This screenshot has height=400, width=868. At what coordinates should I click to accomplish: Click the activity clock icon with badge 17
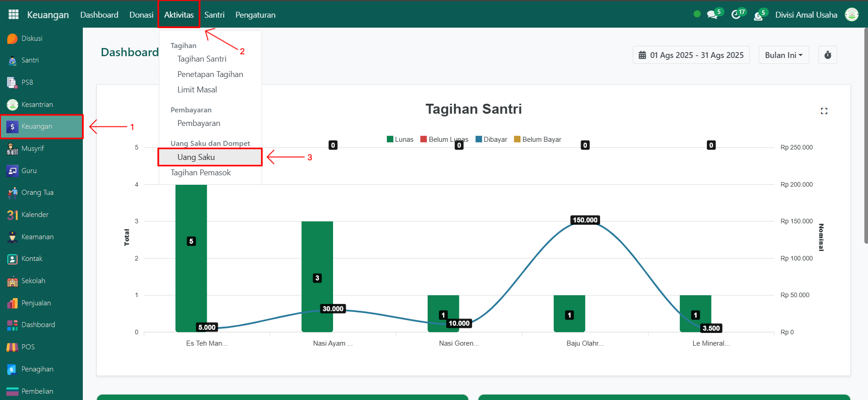pyautogui.click(x=736, y=14)
